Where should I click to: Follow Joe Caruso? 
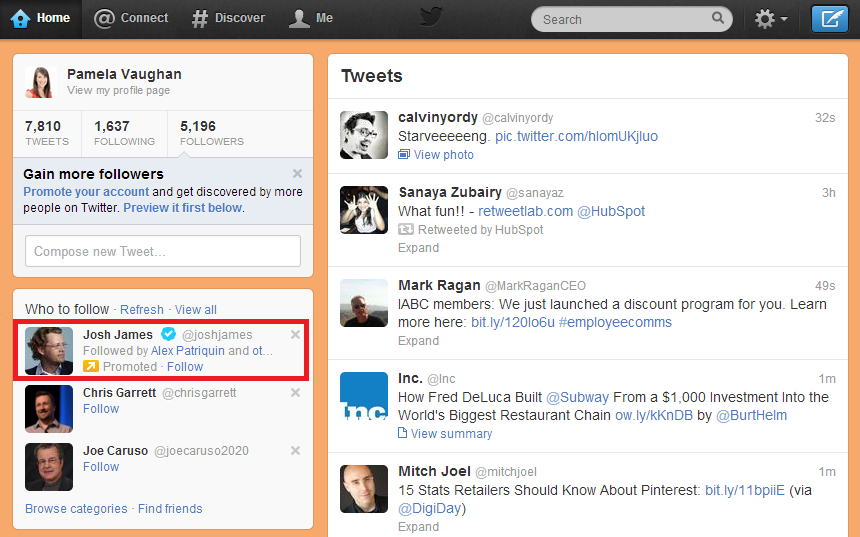(101, 467)
